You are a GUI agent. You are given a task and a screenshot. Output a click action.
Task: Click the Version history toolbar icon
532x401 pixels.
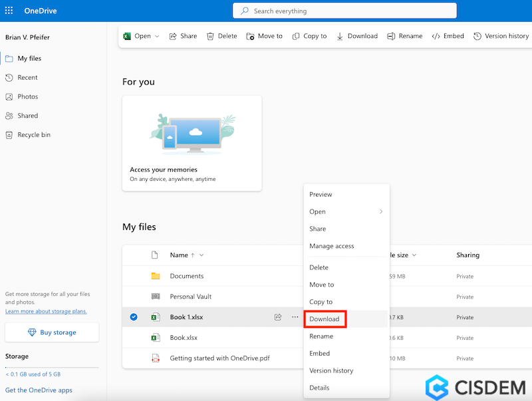click(501, 36)
